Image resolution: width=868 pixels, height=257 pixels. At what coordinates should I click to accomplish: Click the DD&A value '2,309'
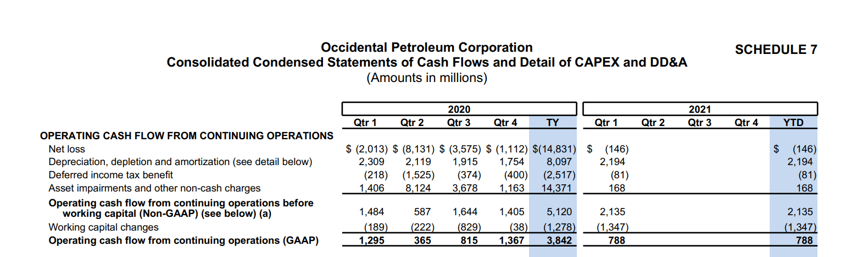pos(372,162)
